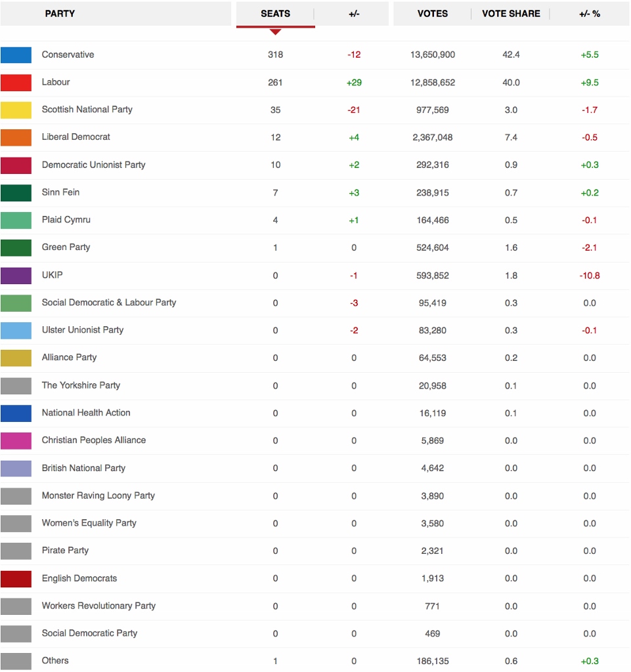Click Conservative vote share 42.4
This screenshot has height=672, width=631.
(x=511, y=55)
